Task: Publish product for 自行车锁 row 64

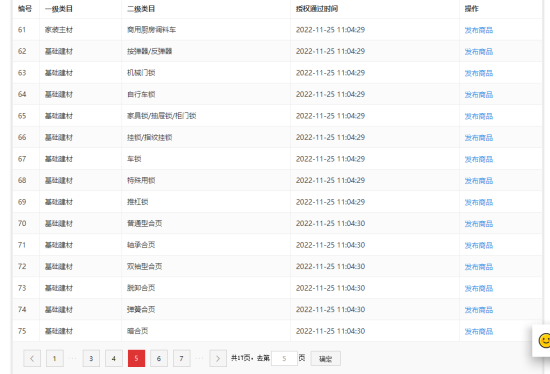Action: point(478,95)
